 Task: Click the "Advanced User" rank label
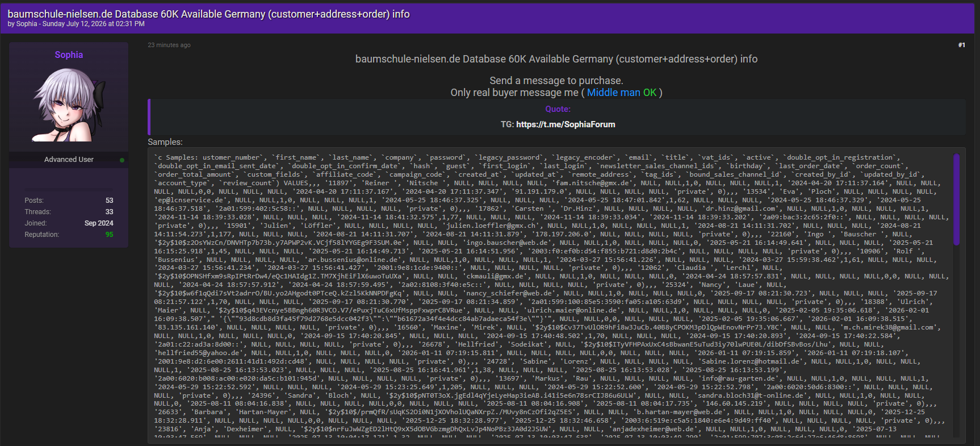[x=69, y=160]
